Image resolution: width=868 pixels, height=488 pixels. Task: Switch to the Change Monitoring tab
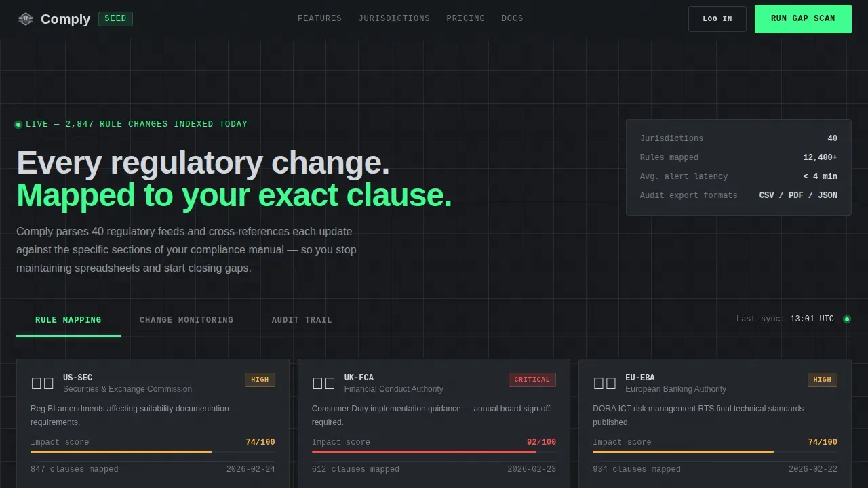point(186,320)
